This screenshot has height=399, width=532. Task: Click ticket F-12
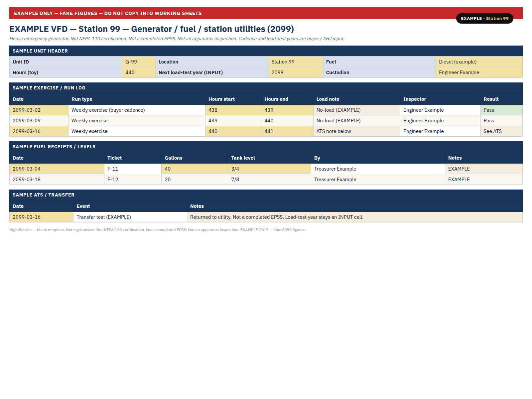pyautogui.click(x=133, y=180)
